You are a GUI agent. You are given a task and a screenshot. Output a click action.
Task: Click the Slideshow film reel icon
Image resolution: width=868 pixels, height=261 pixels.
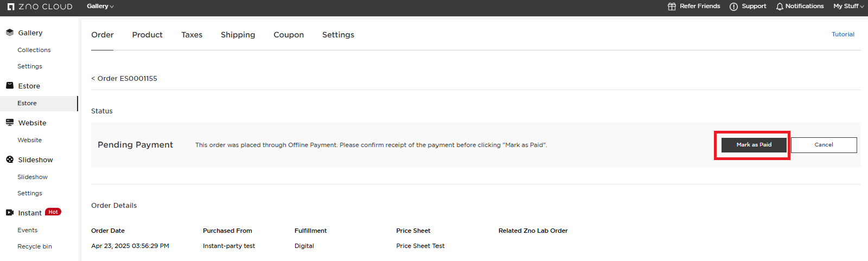(x=10, y=160)
